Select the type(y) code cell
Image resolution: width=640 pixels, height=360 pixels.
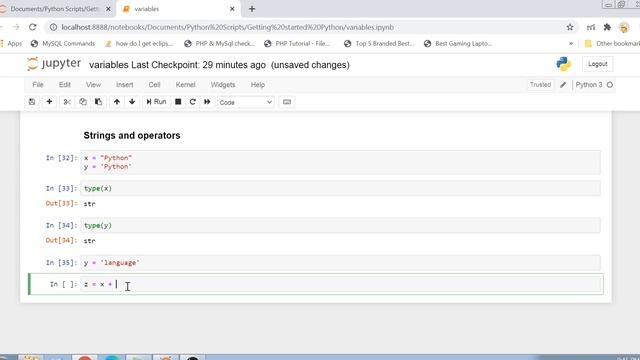[340, 225]
